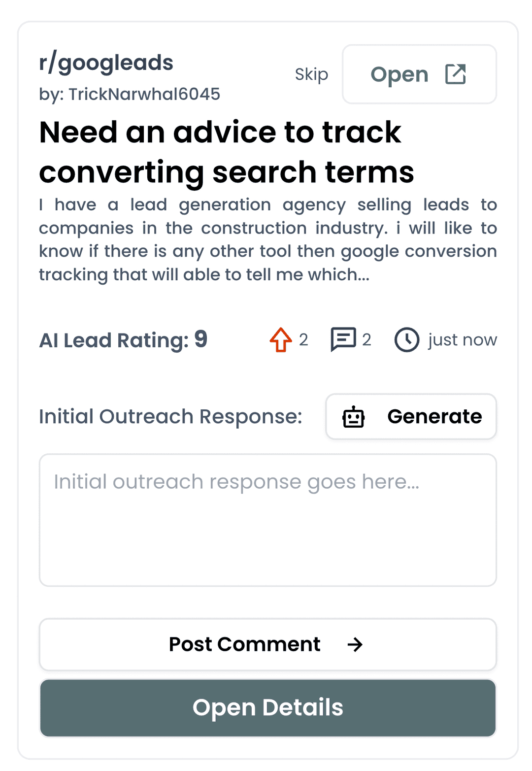Click the external link icon beside Open
Viewport: 532px width, 771px height.
click(x=455, y=74)
